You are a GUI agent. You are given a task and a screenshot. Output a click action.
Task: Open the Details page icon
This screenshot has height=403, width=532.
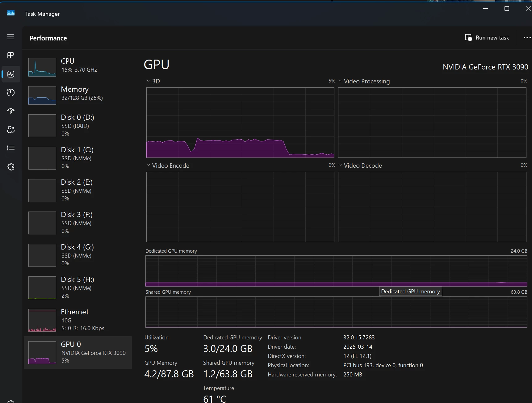click(10, 148)
